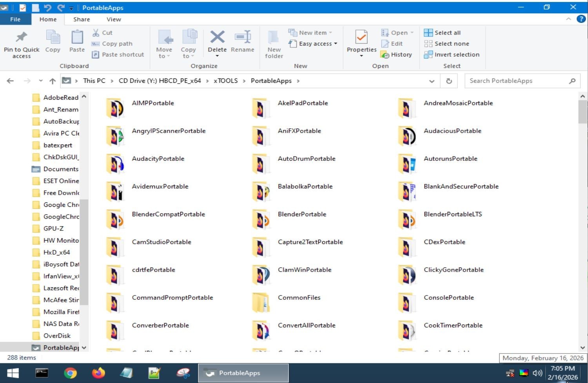Switch to the Share ribbon tab

point(82,19)
